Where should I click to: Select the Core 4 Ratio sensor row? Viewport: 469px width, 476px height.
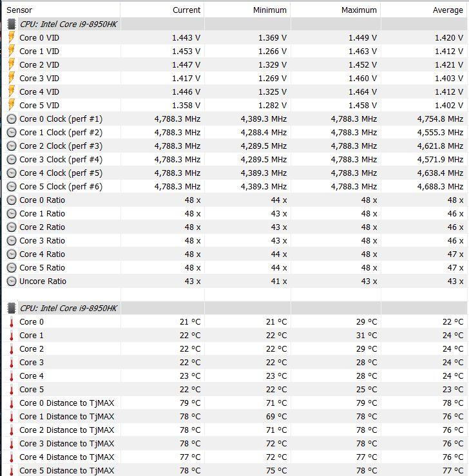click(235, 254)
